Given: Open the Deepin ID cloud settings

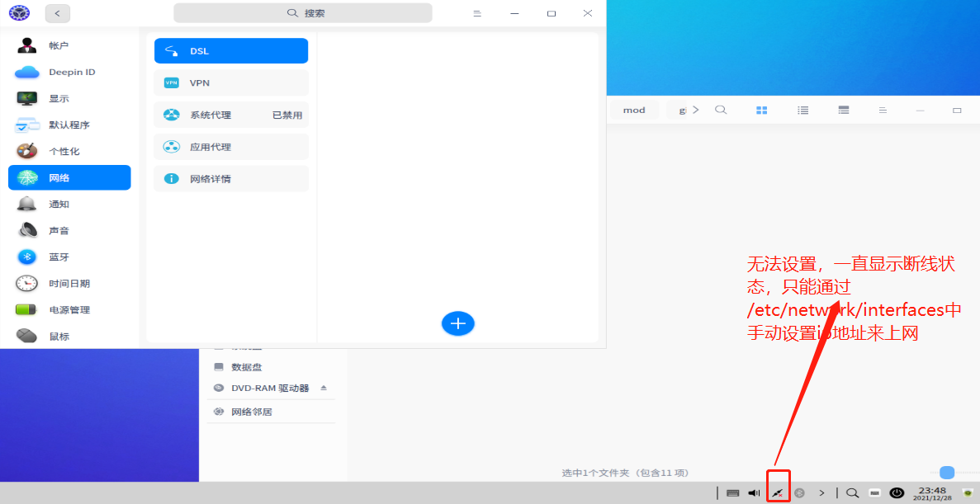Looking at the screenshot, I should 69,72.
